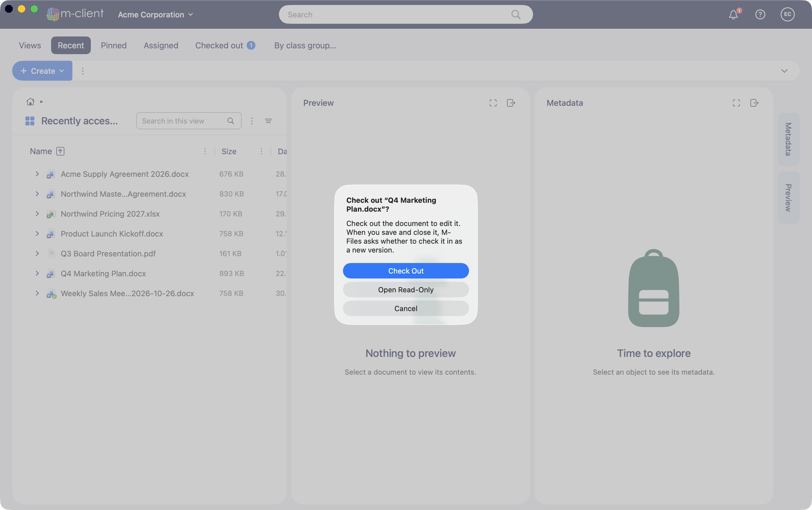Select Q4 Marketing Plan.docx file
The image size is (812, 510).
click(x=104, y=274)
